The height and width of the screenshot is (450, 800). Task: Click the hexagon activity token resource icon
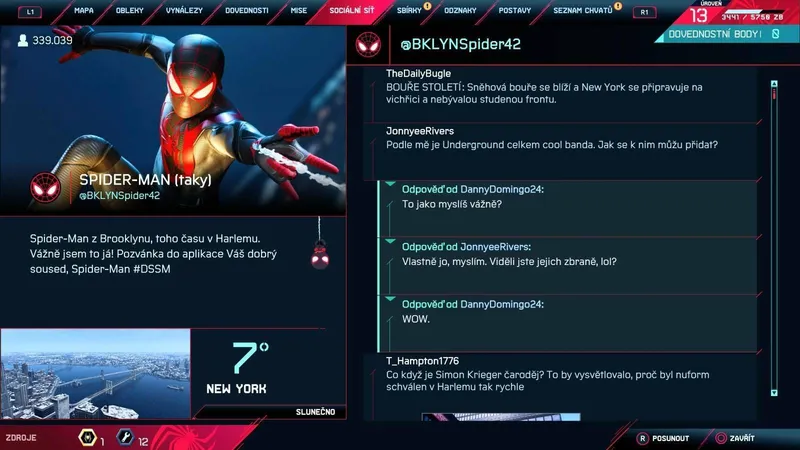[x=87, y=438]
